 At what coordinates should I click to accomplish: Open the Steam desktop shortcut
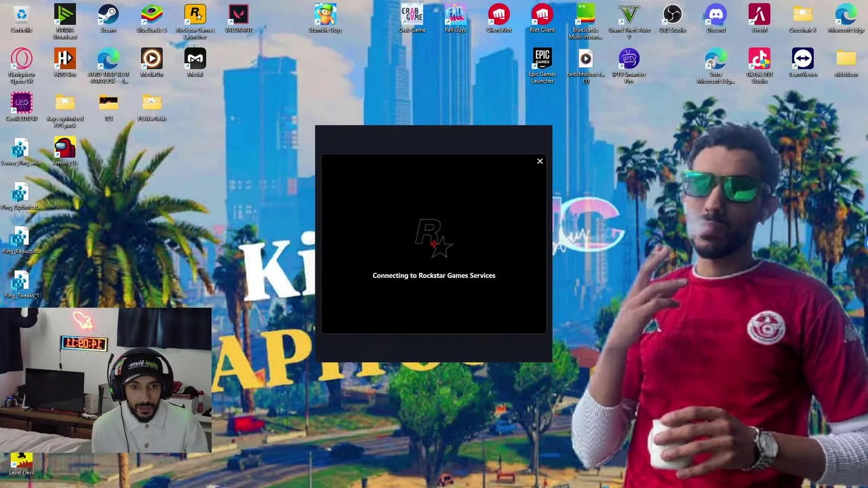(108, 19)
